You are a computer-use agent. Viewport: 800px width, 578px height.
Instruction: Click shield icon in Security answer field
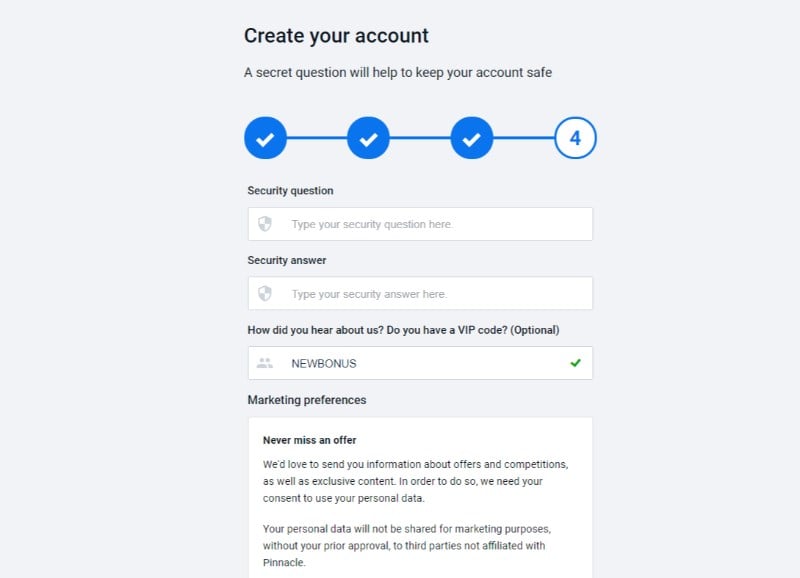pos(265,293)
